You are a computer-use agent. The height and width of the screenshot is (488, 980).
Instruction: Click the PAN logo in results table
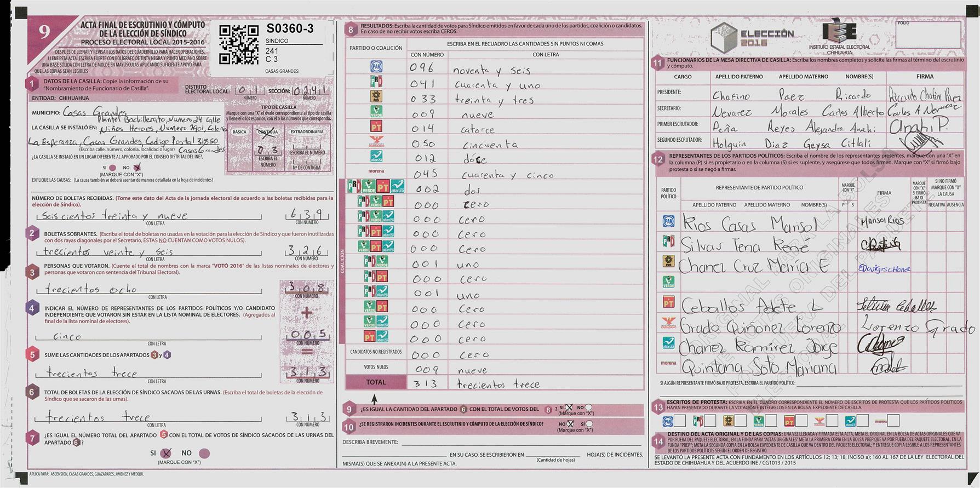click(x=376, y=67)
